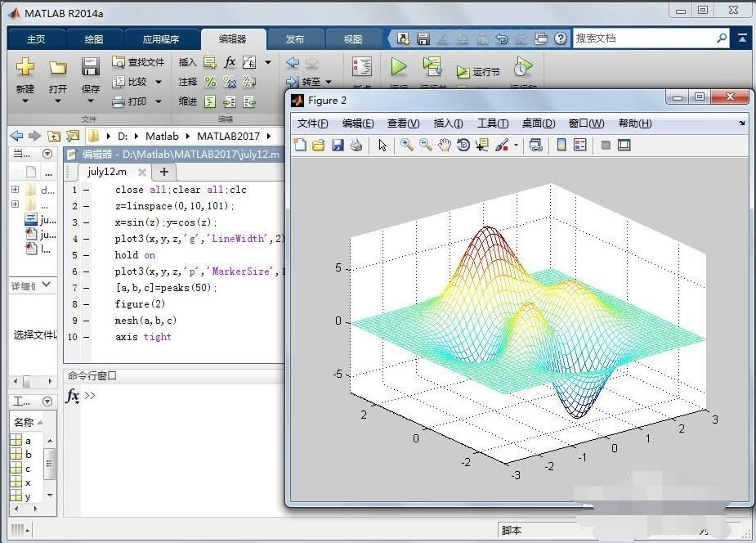756x543 pixels.
Task: Click the Print Figure icon
Action: pyautogui.click(x=356, y=145)
